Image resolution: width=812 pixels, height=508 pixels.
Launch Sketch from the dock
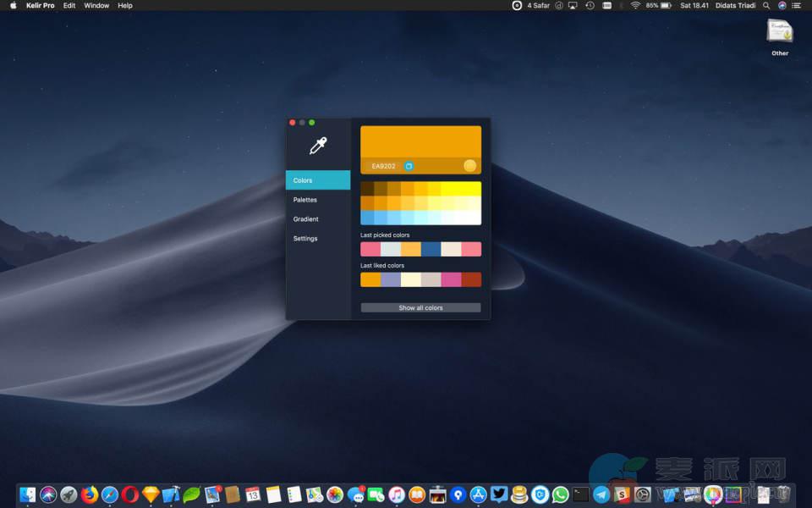(x=151, y=494)
